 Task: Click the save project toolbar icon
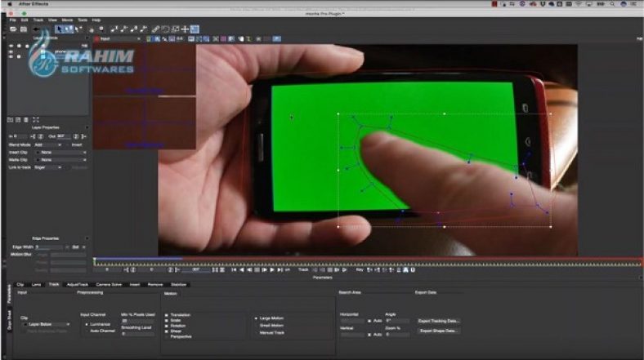click(x=24, y=29)
